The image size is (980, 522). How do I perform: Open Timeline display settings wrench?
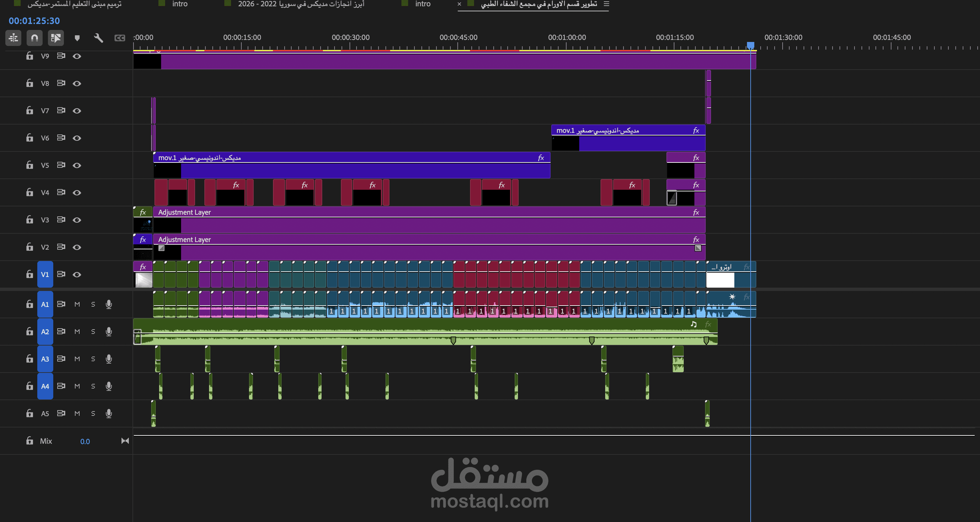[x=99, y=38]
